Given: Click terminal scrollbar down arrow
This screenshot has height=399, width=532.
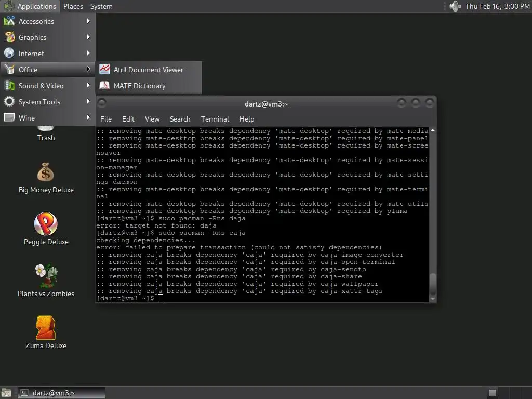Looking at the screenshot, I should [x=433, y=299].
